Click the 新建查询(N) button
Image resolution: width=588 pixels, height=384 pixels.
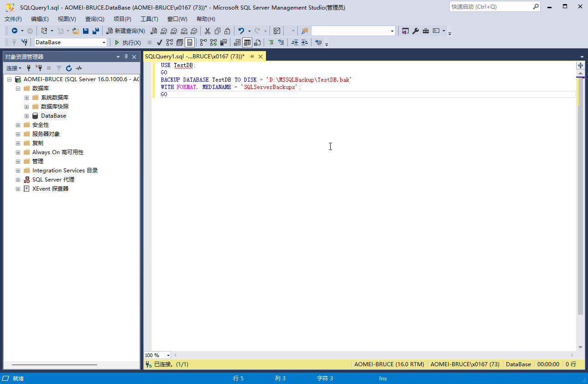[125, 31]
